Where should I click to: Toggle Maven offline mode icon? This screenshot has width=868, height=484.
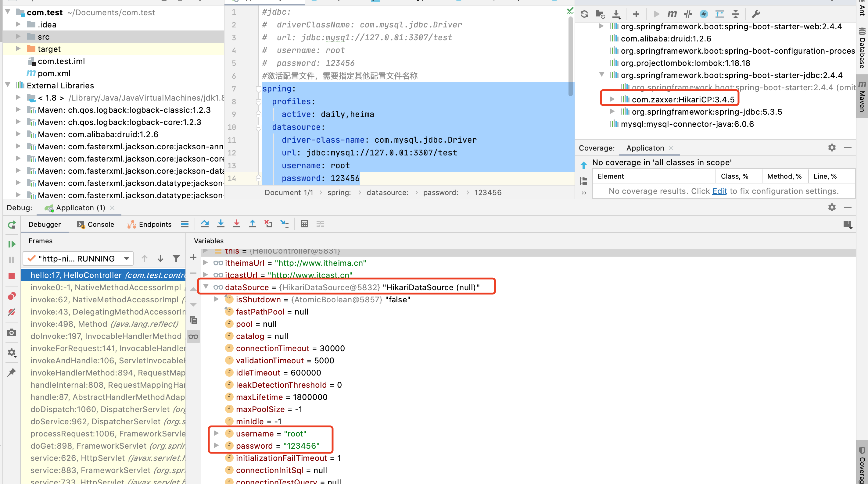(688, 14)
